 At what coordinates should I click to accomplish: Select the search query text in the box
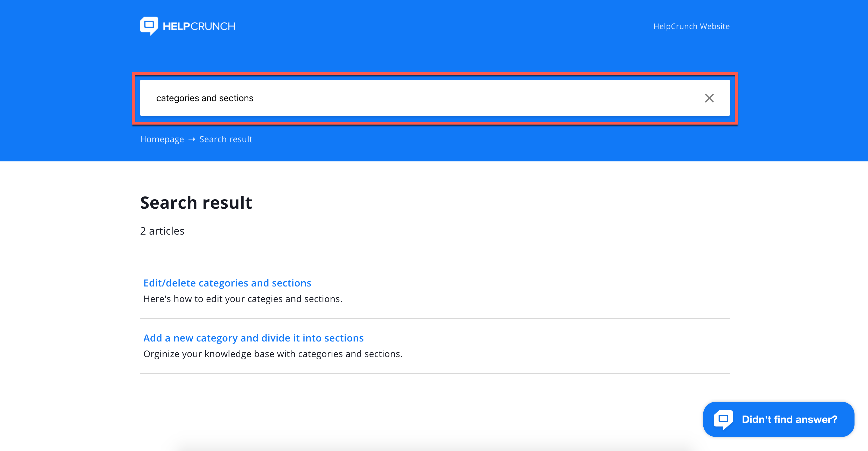tap(205, 98)
